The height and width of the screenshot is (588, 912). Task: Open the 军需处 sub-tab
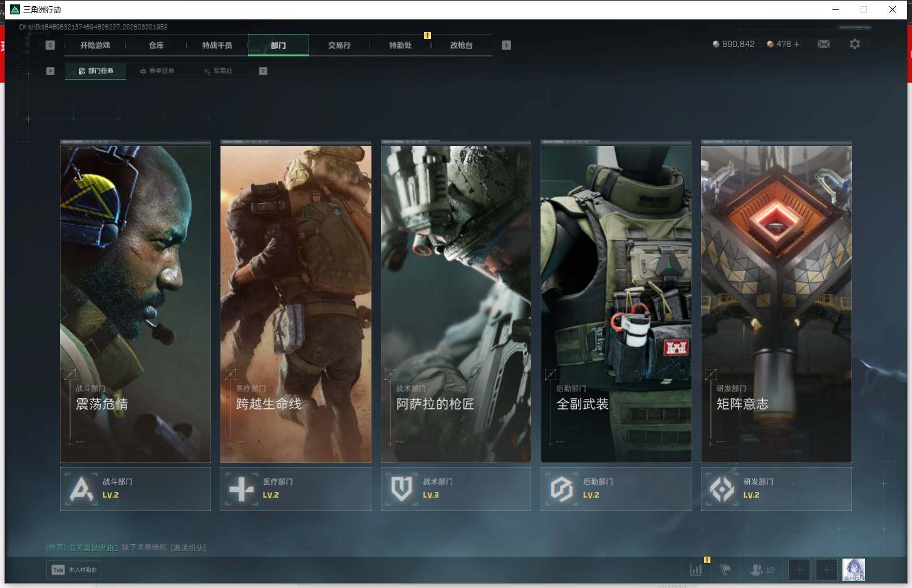(x=218, y=71)
